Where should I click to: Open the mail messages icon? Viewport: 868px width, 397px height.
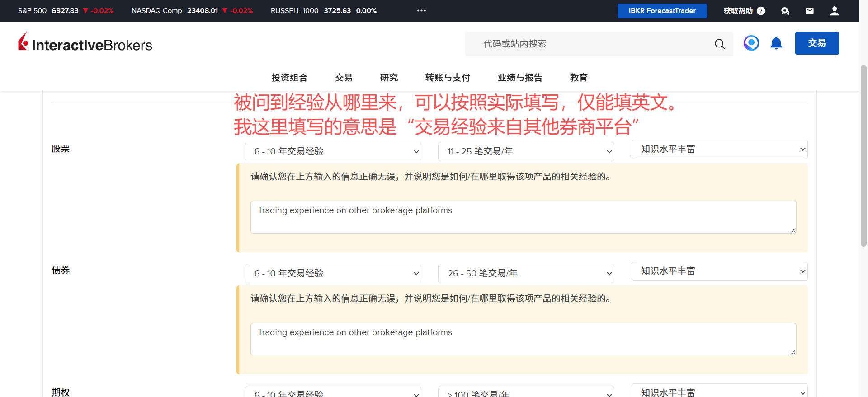pyautogui.click(x=810, y=11)
